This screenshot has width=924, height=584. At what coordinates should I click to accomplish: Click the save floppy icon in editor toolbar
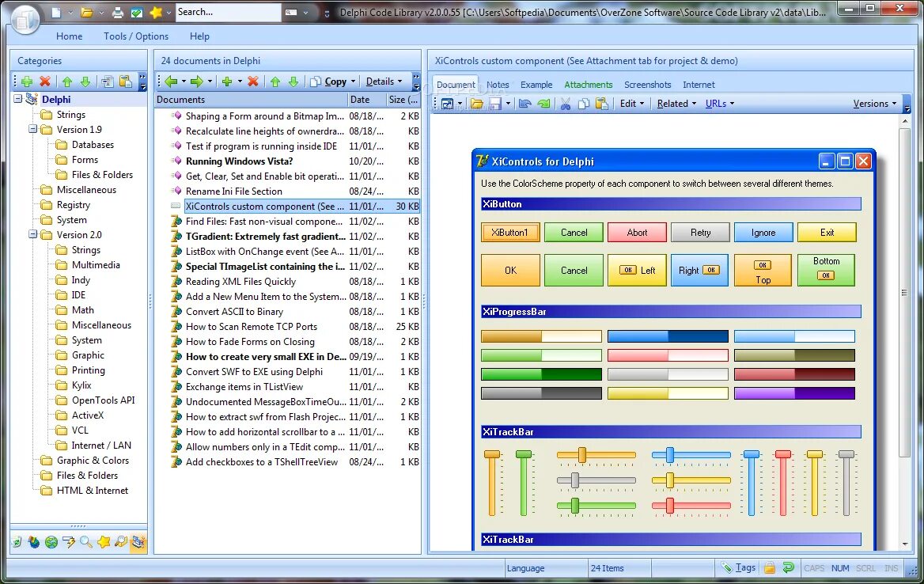[x=495, y=104]
